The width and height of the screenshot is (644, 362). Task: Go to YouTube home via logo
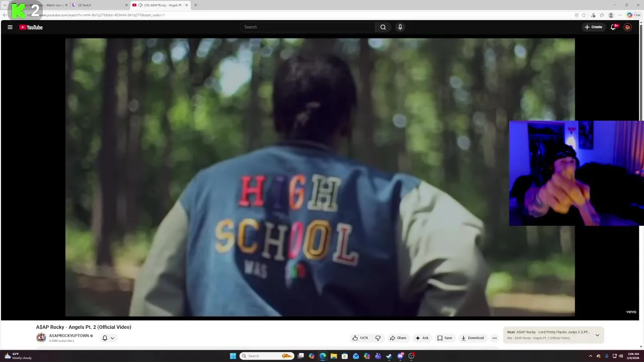point(31,27)
